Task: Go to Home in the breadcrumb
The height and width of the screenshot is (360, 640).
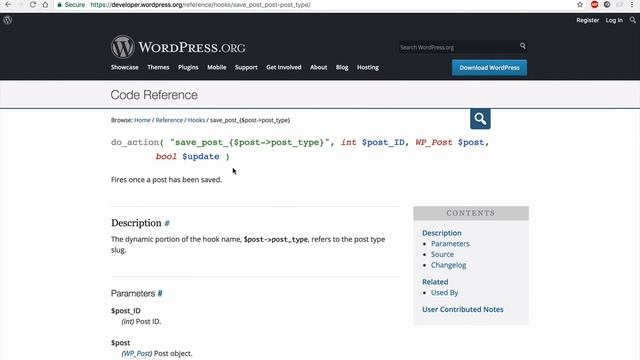Action: coord(142,120)
